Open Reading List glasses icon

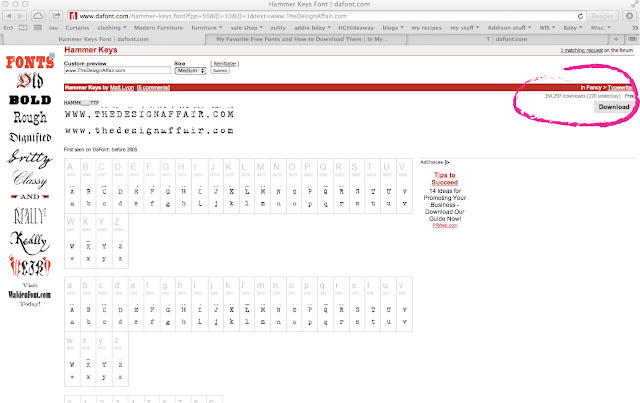(x=8, y=28)
